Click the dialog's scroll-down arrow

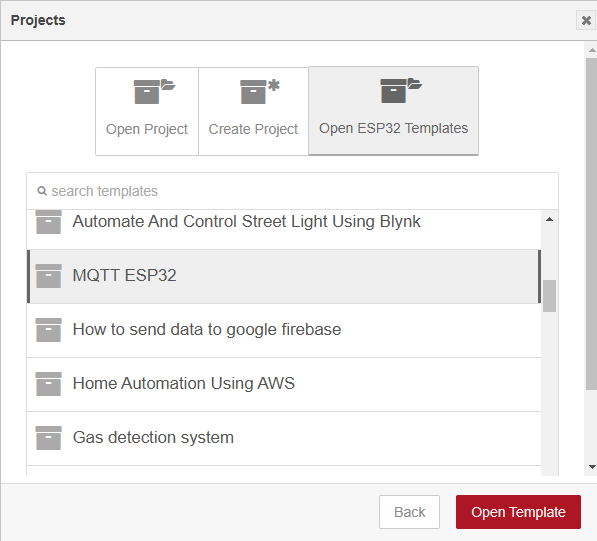(592, 467)
